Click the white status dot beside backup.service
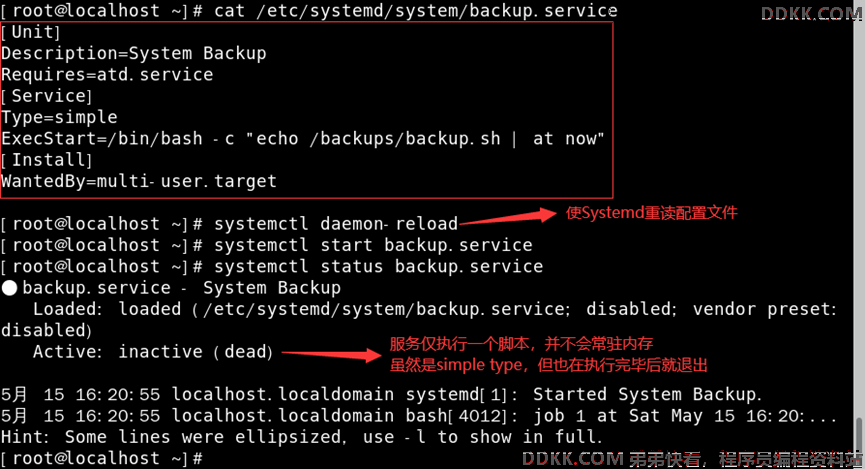 pyautogui.click(x=9, y=288)
